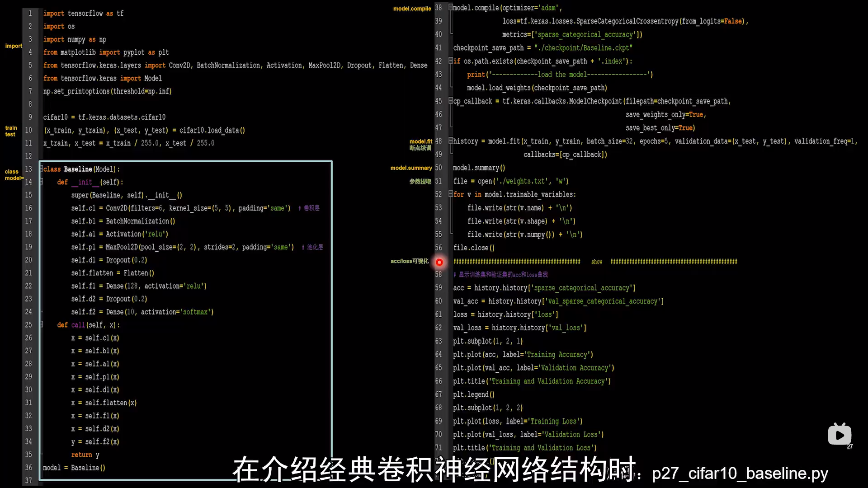
Task: Click "file = open('./weights.txt', 'w')" line
Action: [511, 181]
